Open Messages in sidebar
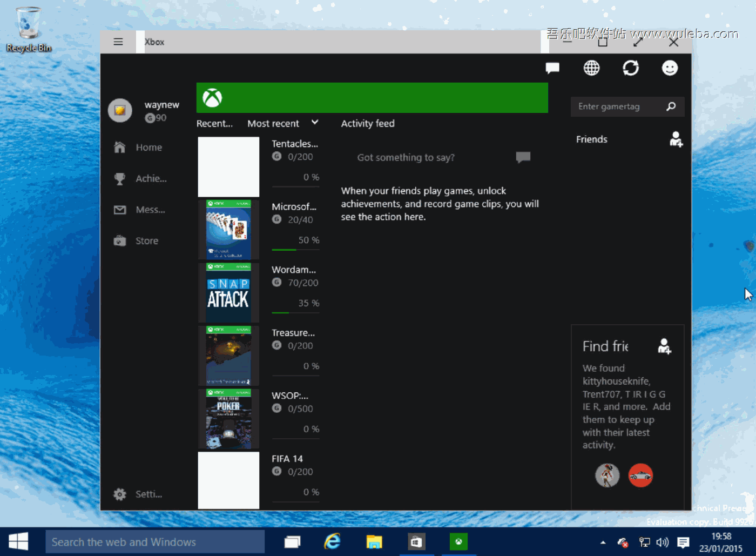This screenshot has height=556, width=756. pyautogui.click(x=139, y=210)
